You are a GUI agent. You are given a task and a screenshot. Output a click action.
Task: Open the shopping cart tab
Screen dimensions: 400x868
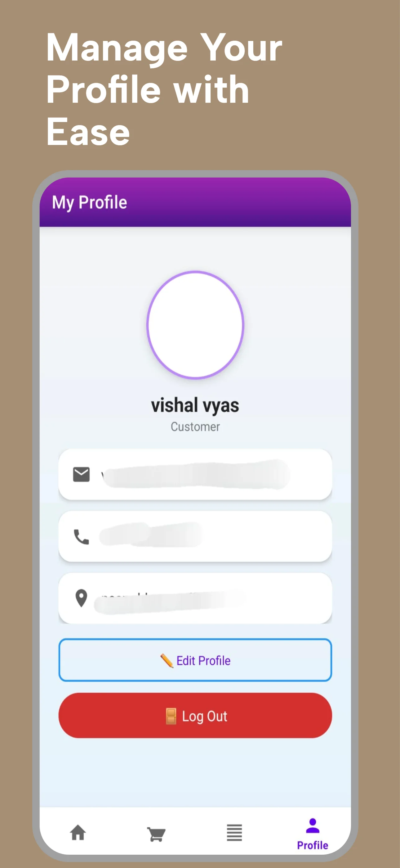(x=156, y=834)
